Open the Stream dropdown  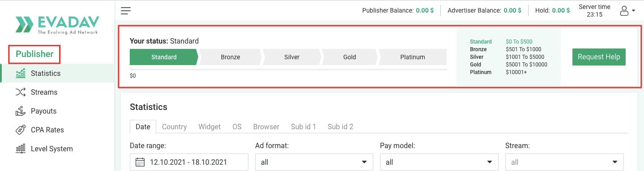564,162
